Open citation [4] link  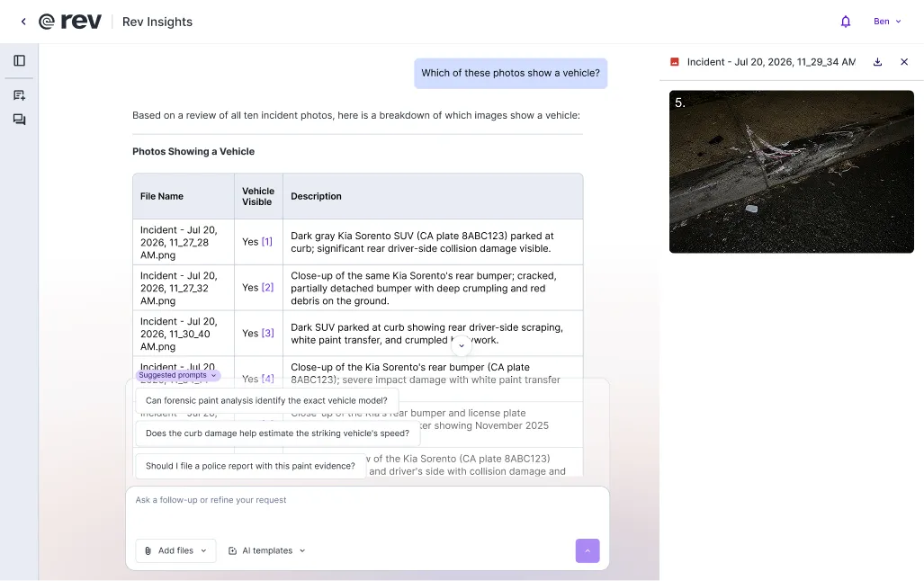pyautogui.click(x=267, y=379)
